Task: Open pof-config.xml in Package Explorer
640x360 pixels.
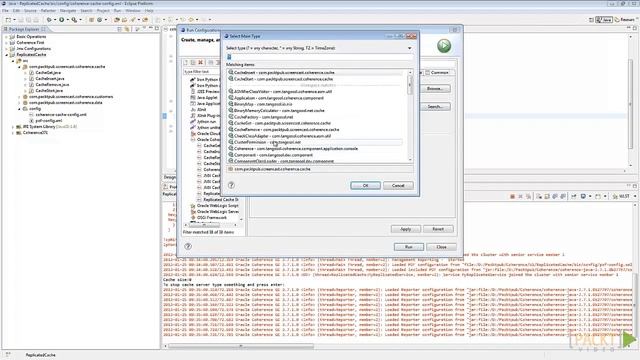Action: (49, 121)
